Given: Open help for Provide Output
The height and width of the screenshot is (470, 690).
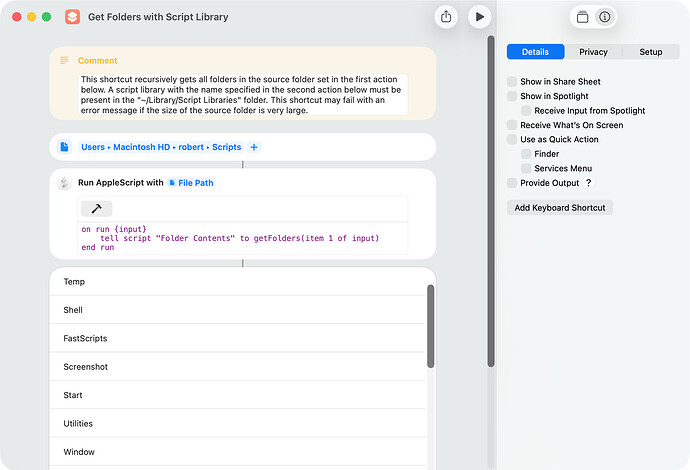Looking at the screenshot, I should coord(588,183).
